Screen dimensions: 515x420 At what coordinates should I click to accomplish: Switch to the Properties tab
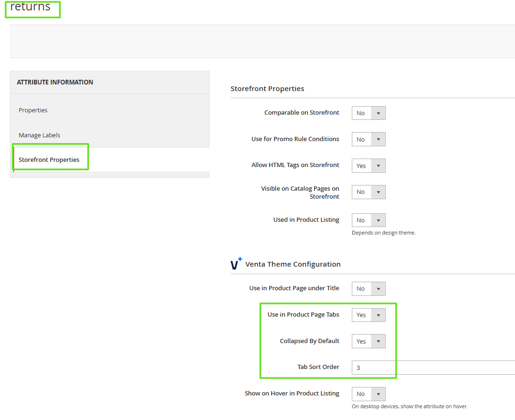click(x=33, y=110)
